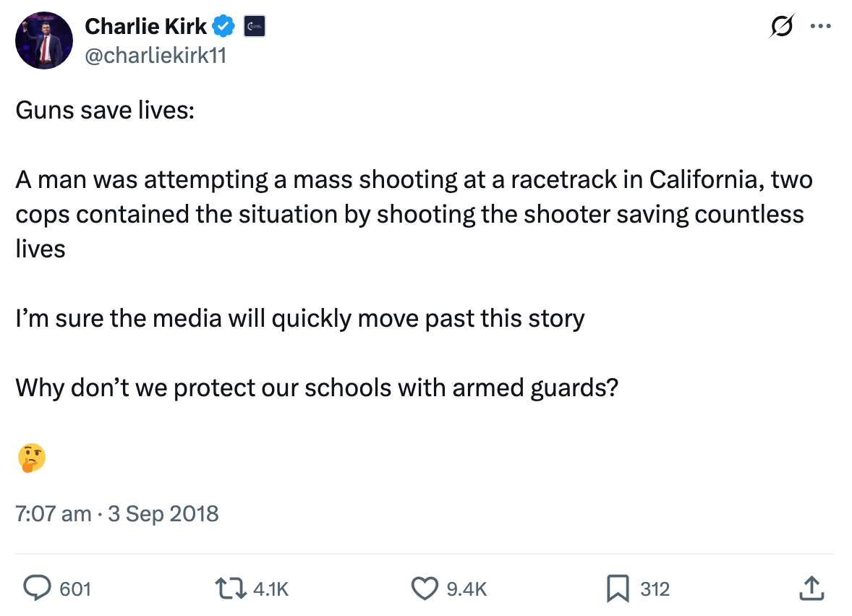The width and height of the screenshot is (852, 616).
Task: Open the Turning Point USA affiliate badge
Action: coord(254,25)
